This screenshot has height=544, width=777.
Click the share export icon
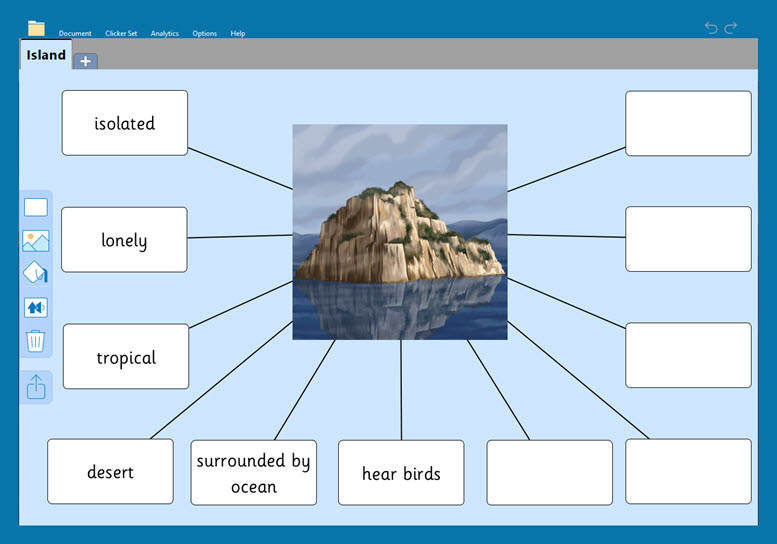click(35, 387)
